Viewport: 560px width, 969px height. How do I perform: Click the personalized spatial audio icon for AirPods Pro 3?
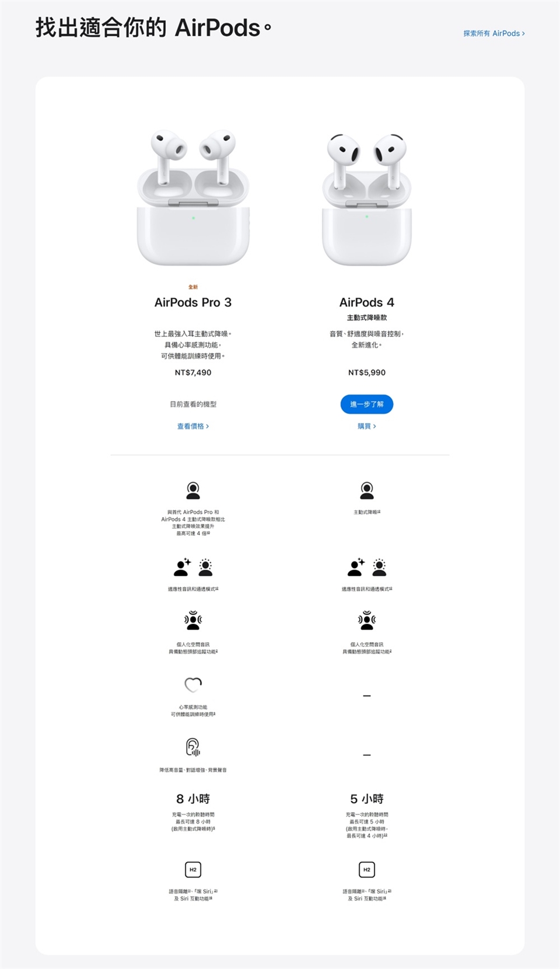click(x=193, y=621)
